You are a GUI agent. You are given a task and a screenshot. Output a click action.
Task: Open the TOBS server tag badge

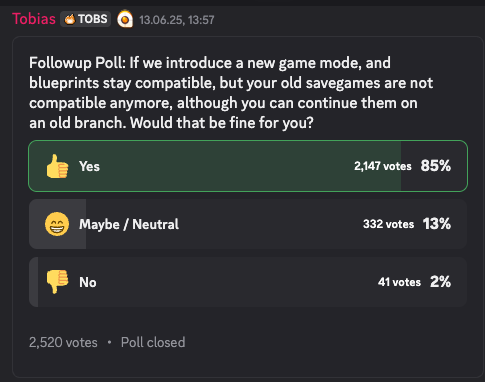click(86, 19)
